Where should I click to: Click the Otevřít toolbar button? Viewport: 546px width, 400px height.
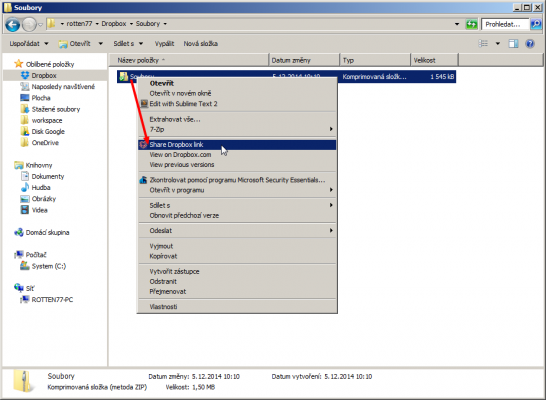pyautogui.click(x=75, y=44)
